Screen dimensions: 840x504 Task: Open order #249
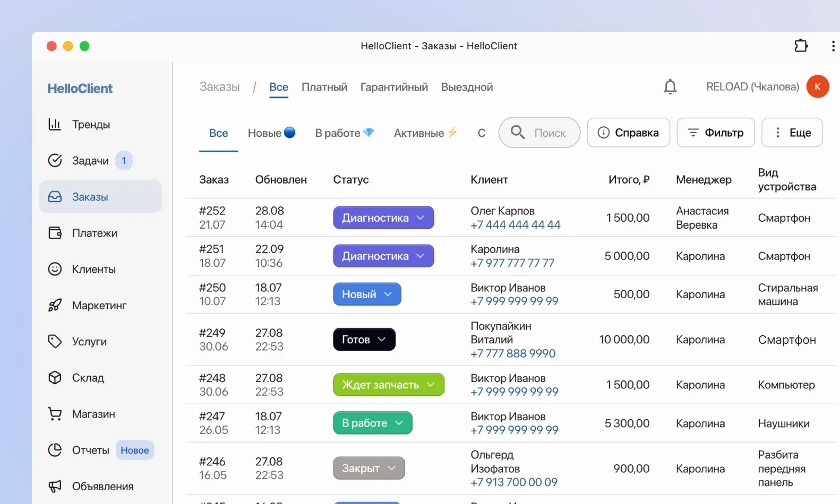click(212, 333)
